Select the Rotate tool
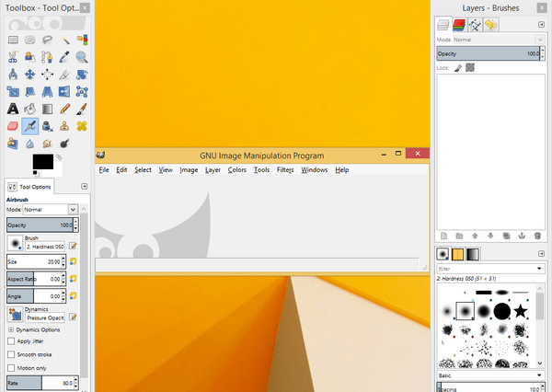Image resolution: width=552 pixels, height=392 pixels. coord(82,75)
